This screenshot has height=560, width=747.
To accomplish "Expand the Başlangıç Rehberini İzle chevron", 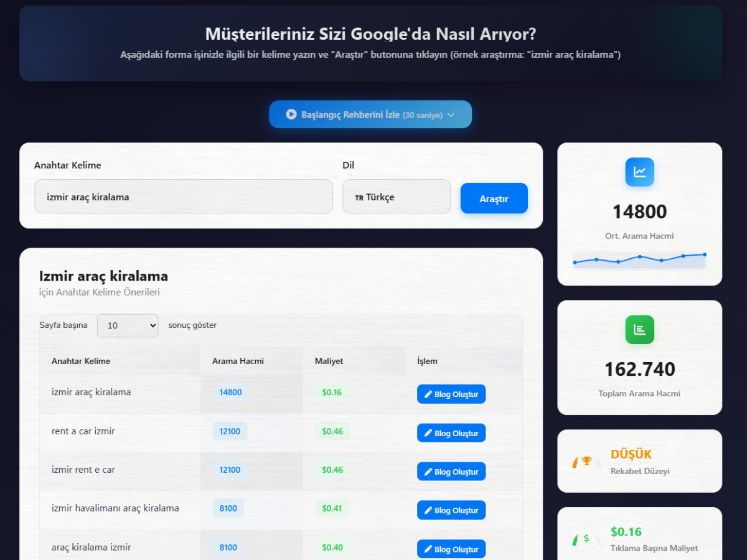I will 451,115.
